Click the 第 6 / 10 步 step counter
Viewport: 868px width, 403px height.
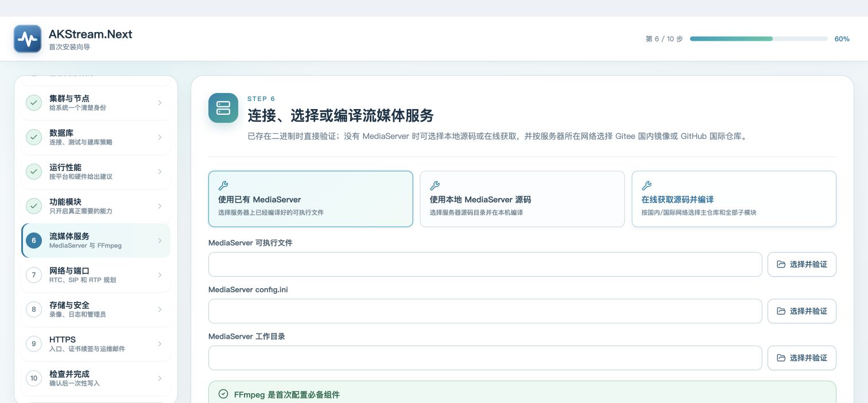point(664,39)
